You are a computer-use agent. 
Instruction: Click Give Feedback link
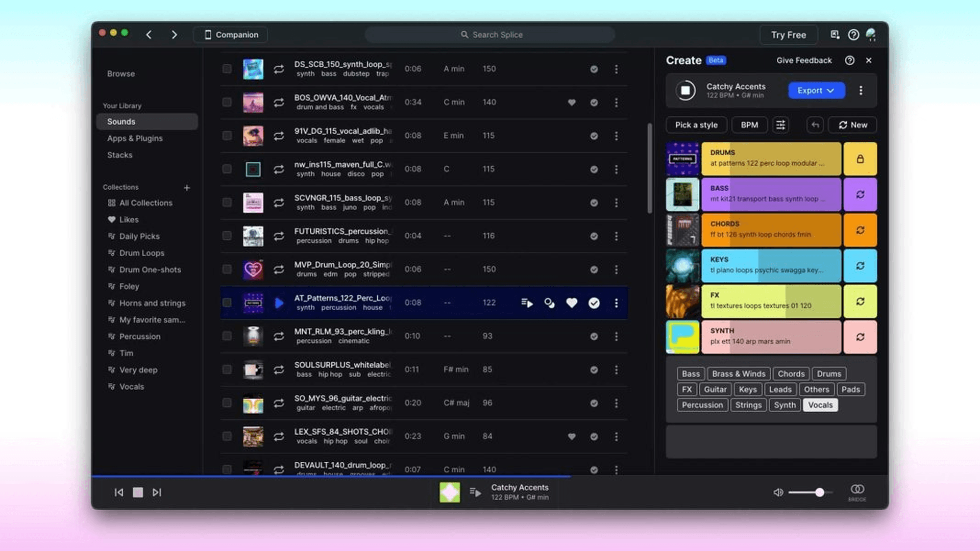[804, 60]
